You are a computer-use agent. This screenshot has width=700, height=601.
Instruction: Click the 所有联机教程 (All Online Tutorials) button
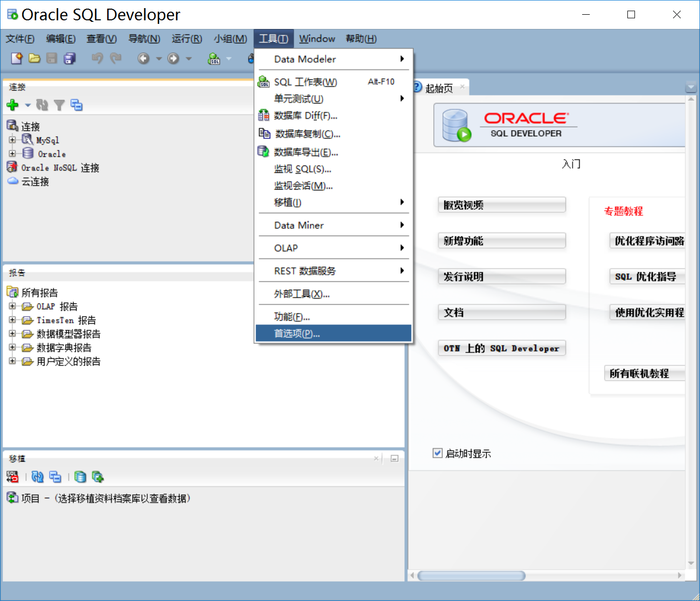[x=645, y=373]
